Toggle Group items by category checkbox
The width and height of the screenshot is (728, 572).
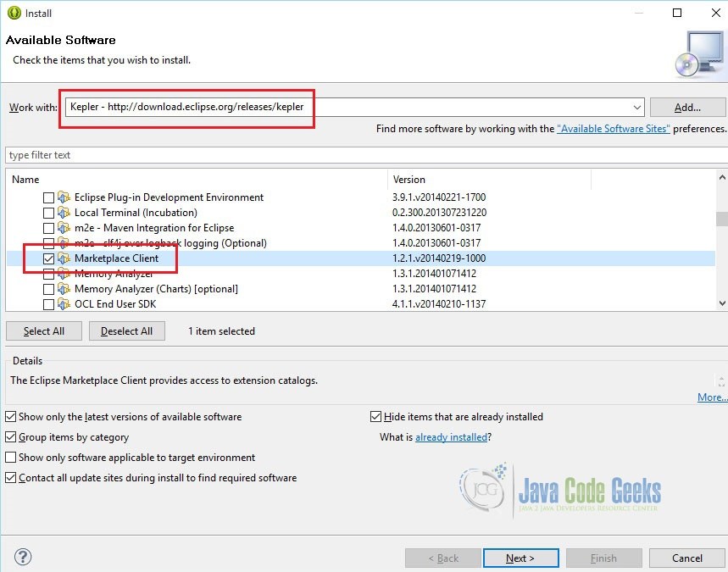tap(11, 437)
